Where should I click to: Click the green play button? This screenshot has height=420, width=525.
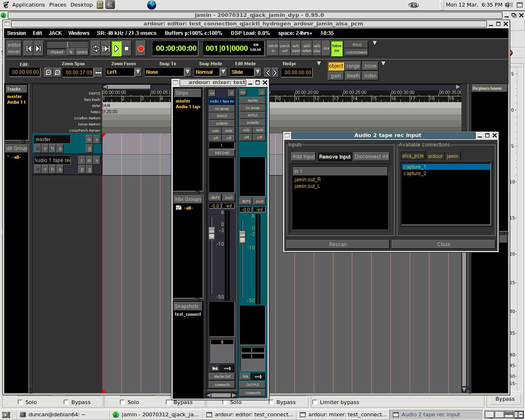point(116,49)
